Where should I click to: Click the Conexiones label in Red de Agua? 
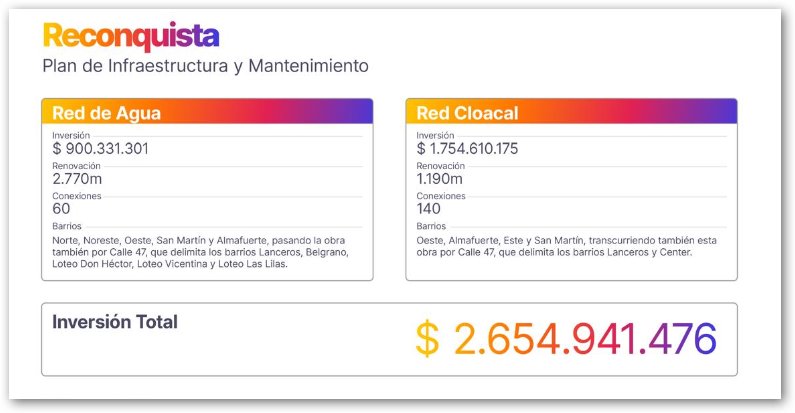[x=76, y=196]
